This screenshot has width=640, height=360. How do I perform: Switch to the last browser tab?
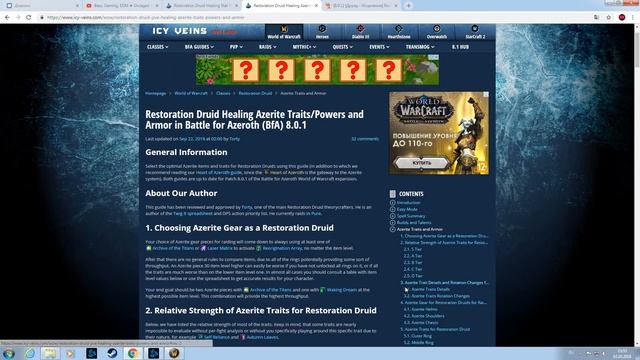pos(362,6)
